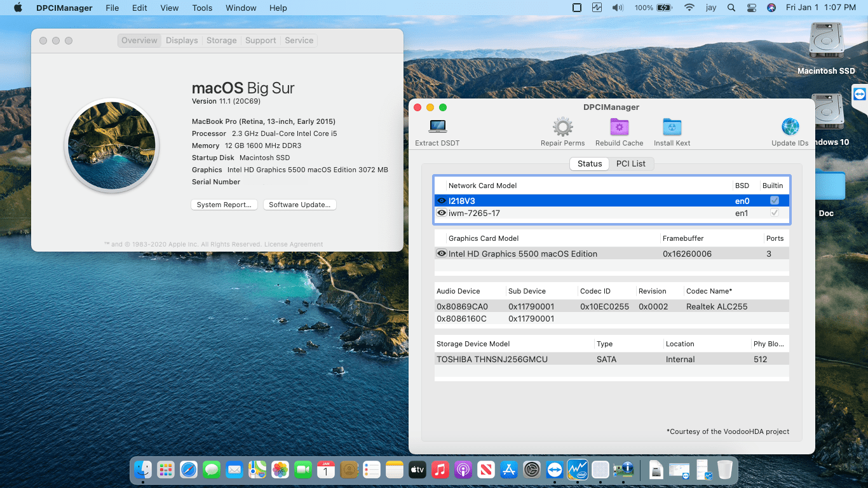Select the TOSHIBA THNSNJ256GMCU storage row
Viewport: 868px width, 488px height.
point(612,359)
